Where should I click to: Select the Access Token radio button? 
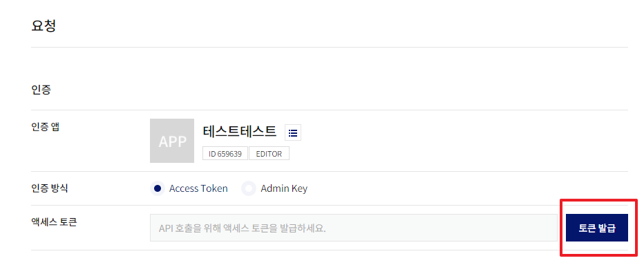coord(158,188)
